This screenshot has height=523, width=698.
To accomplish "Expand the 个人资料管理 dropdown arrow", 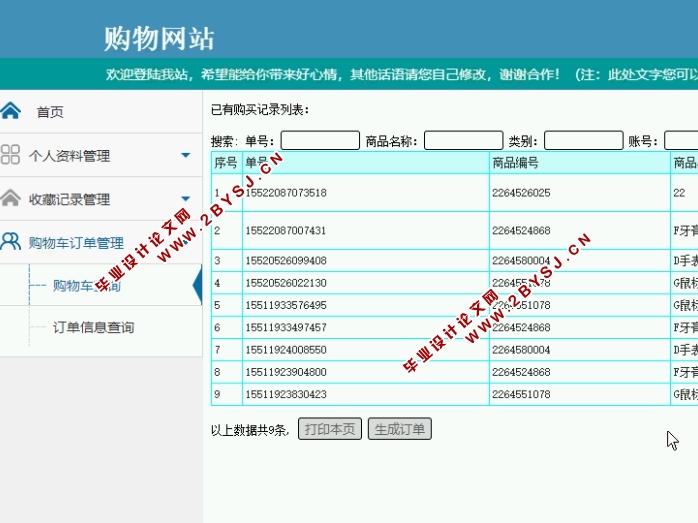I will (x=186, y=155).
